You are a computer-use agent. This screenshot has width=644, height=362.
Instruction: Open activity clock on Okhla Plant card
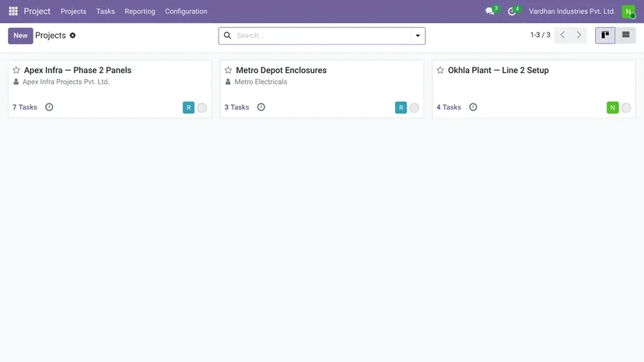(473, 107)
